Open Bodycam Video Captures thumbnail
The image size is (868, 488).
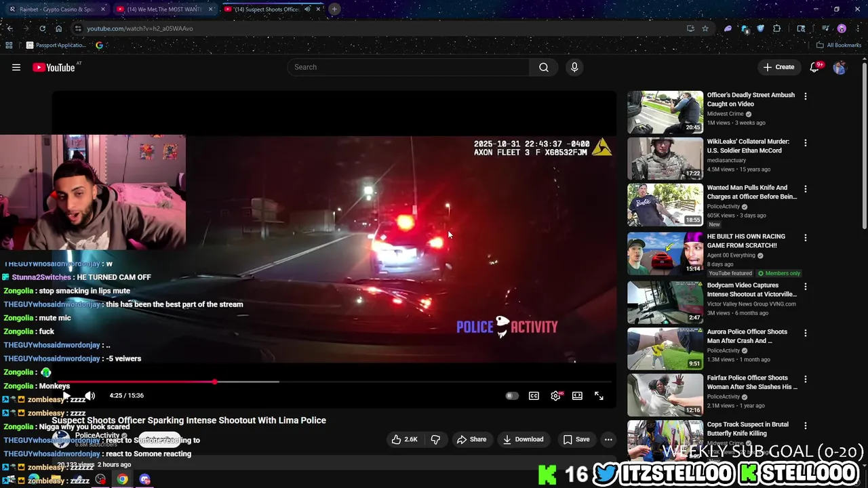pyautogui.click(x=665, y=302)
